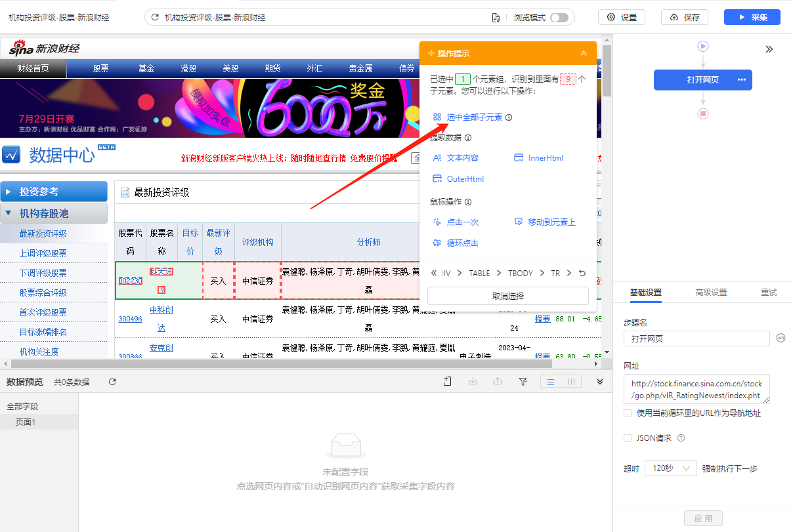Screen dimensions: 793x532
Task: Click stock code link 300496
Action: point(130,319)
